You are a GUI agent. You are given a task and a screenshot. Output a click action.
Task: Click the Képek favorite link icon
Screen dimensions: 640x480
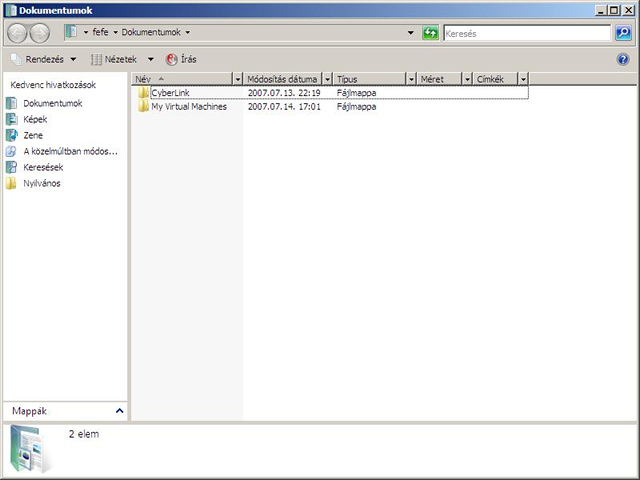point(11,119)
